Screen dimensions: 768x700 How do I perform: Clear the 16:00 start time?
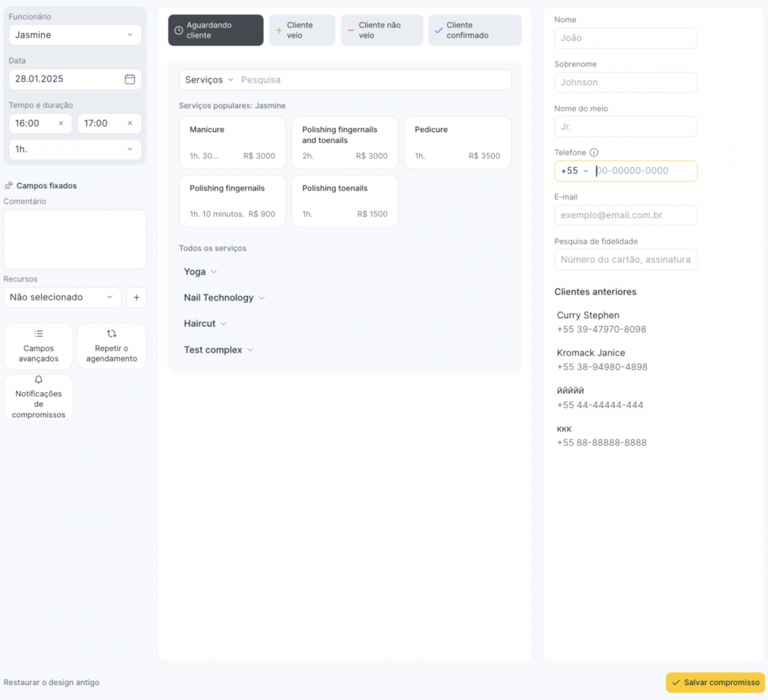tap(61, 124)
